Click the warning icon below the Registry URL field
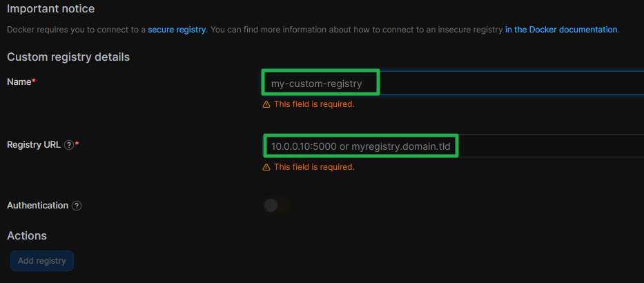 click(266, 167)
